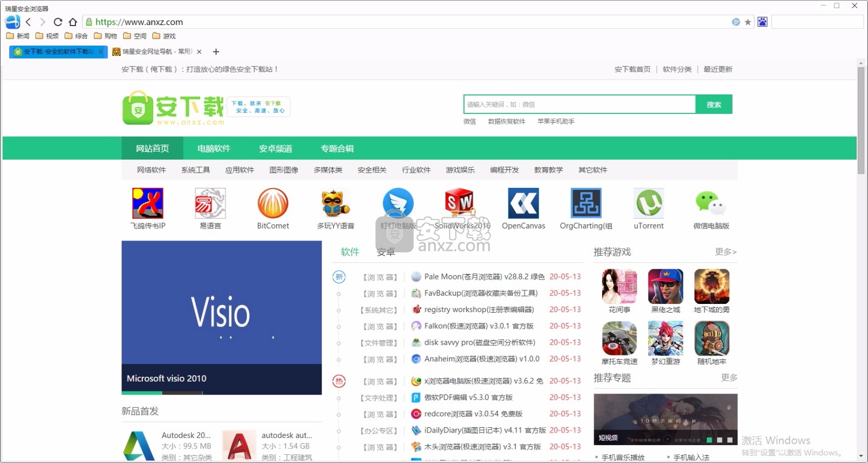Select the 电脑软件 navigation menu
The width and height of the screenshot is (868, 463).
click(214, 148)
